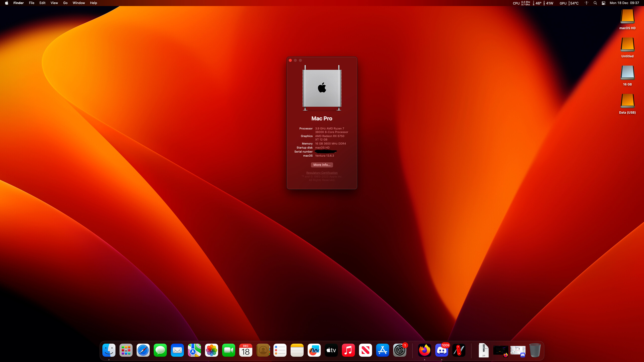Open the Mail app
The width and height of the screenshot is (644, 362).
click(177, 350)
